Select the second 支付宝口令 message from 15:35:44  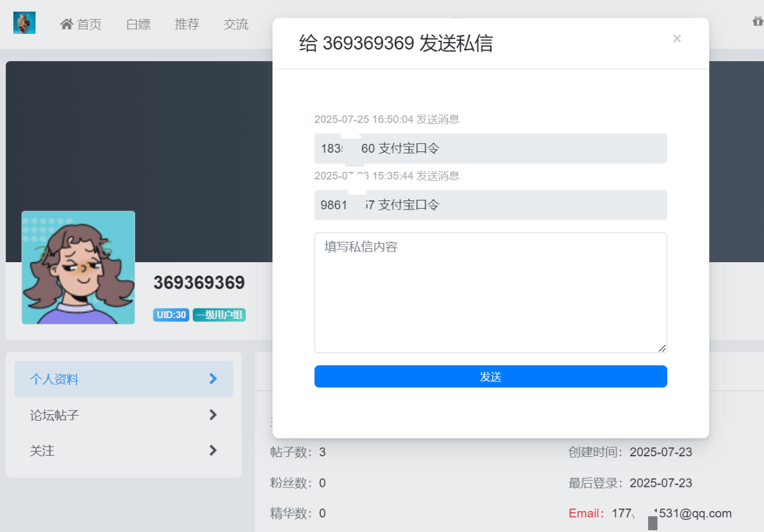[490, 205]
